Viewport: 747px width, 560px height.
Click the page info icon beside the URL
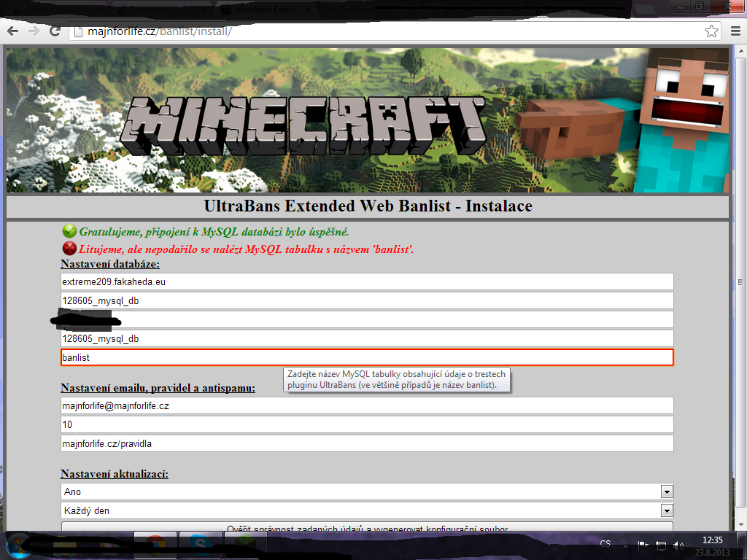click(x=79, y=31)
